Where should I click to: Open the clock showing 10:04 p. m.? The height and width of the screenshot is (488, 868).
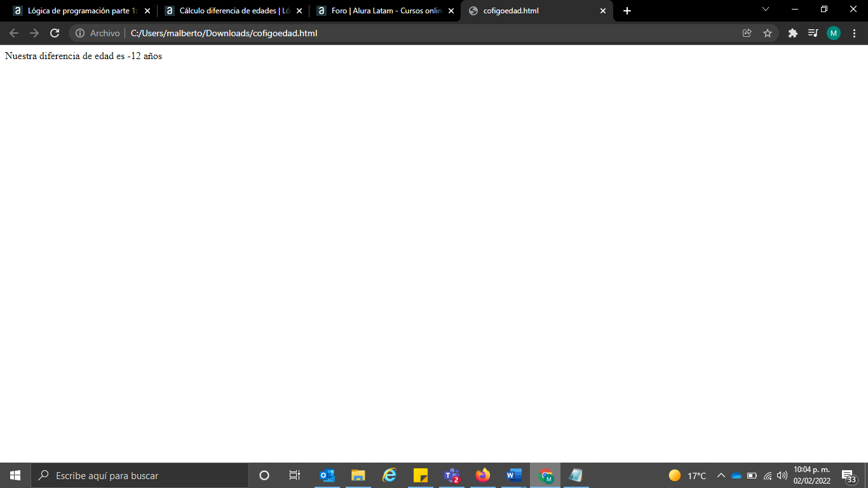[811, 475]
